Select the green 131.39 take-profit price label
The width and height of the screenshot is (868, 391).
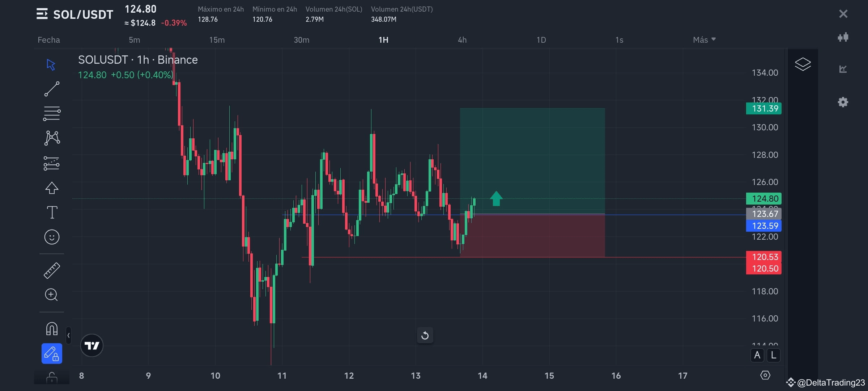coord(764,109)
